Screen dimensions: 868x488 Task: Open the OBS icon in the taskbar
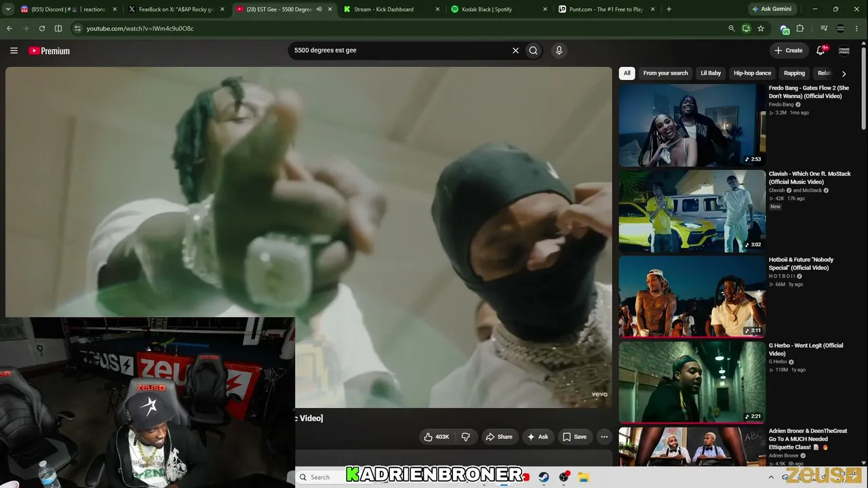pyautogui.click(x=564, y=477)
